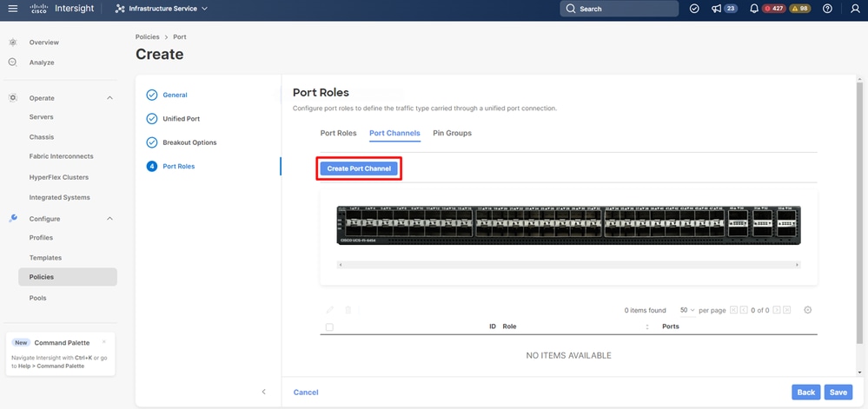Collapse the Operate section
The height and width of the screenshot is (409, 868).
pos(109,98)
